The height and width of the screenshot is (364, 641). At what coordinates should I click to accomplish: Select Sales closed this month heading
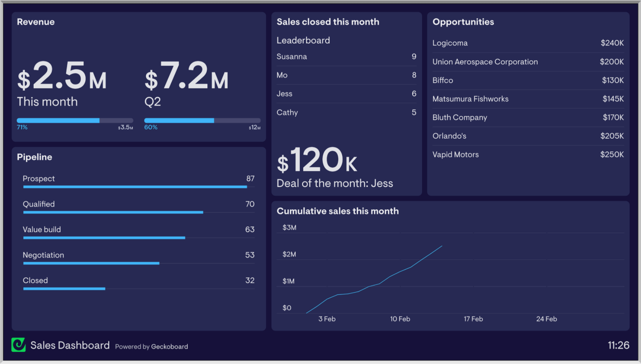tap(328, 22)
